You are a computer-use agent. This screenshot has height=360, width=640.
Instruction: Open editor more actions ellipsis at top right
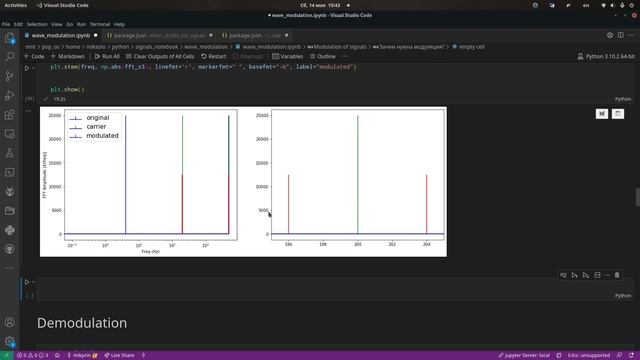click(631, 36)
